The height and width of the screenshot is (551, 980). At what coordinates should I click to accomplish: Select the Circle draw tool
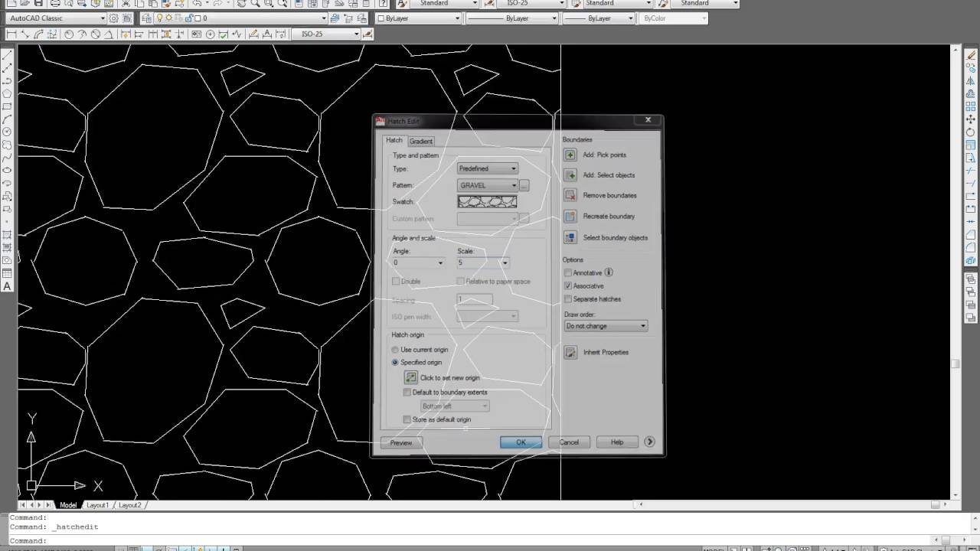(x=7, y=132)
